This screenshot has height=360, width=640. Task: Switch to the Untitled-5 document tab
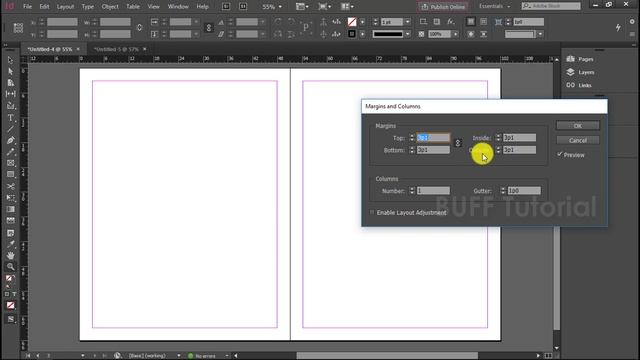(116, 49)
